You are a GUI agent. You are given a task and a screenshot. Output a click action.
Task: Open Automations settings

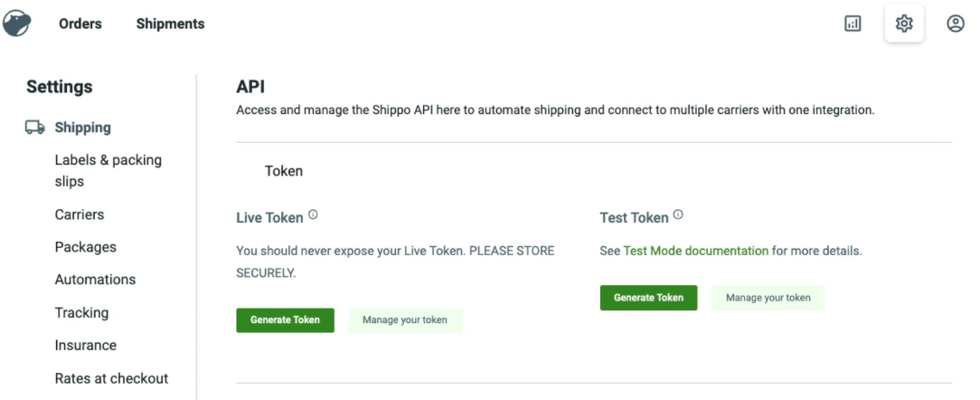[x=95, y=280]
